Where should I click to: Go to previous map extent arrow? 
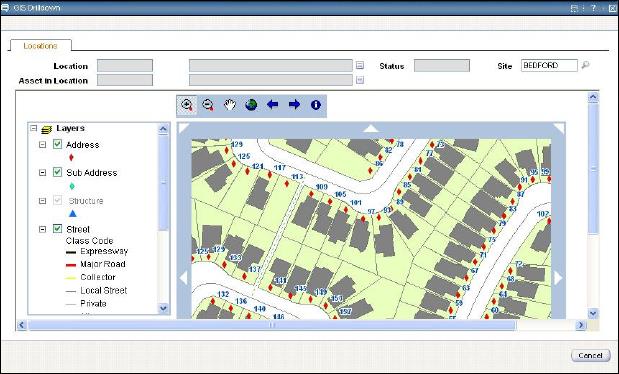[272, 105]
